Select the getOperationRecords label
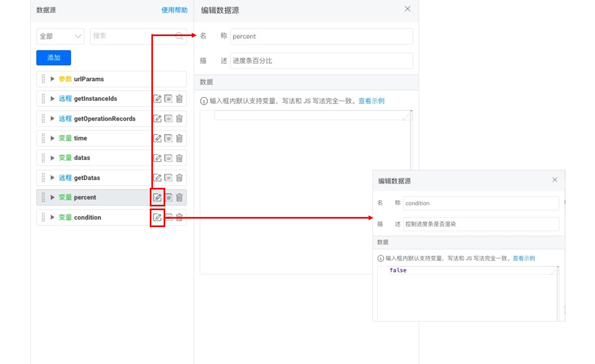Image resolution: width=595 pixels, height=364 pixels. click(105, 119)
